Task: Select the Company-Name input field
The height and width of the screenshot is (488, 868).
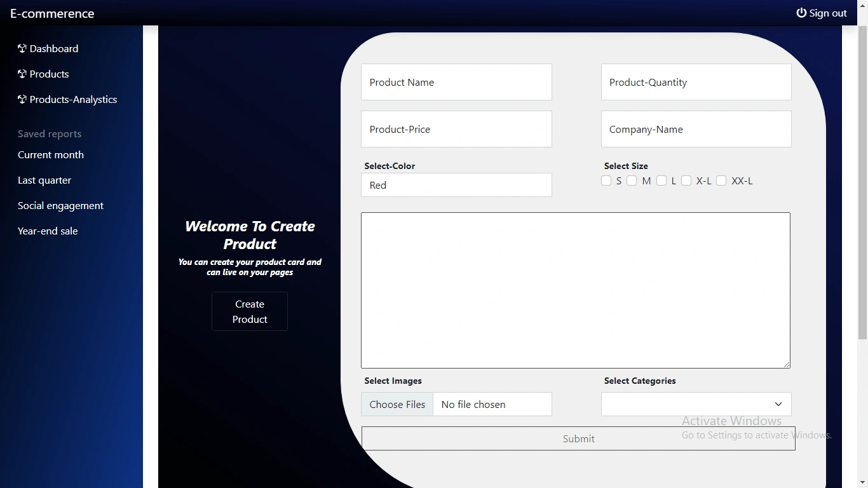Action: pos(696,129)
